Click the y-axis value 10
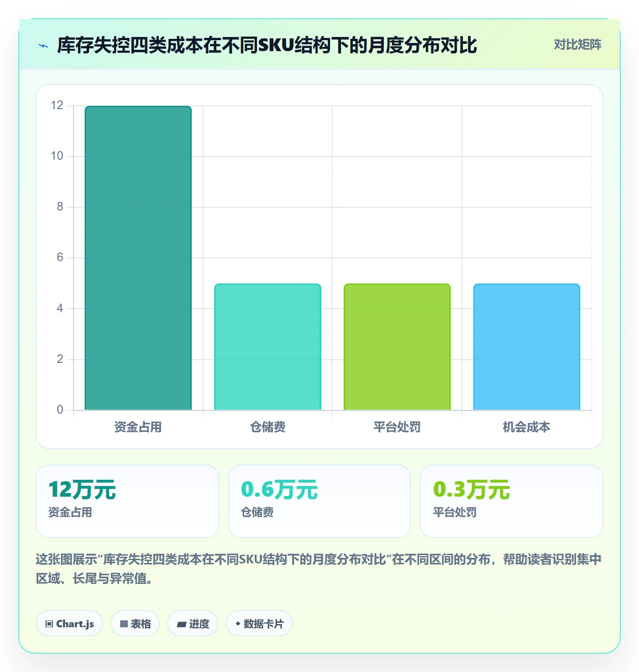The width and height of the screenshot is (639, 672). point(57,156)
